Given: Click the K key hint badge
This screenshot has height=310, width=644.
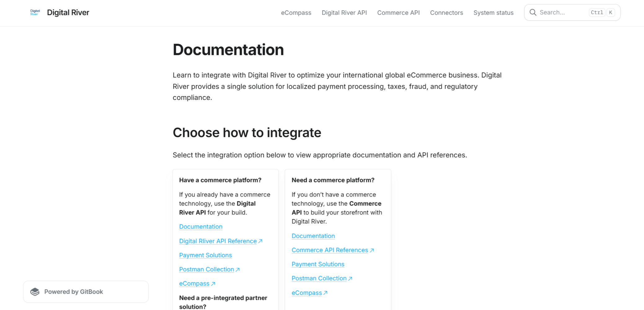Looking at the screenshot, I should (611, 12).
